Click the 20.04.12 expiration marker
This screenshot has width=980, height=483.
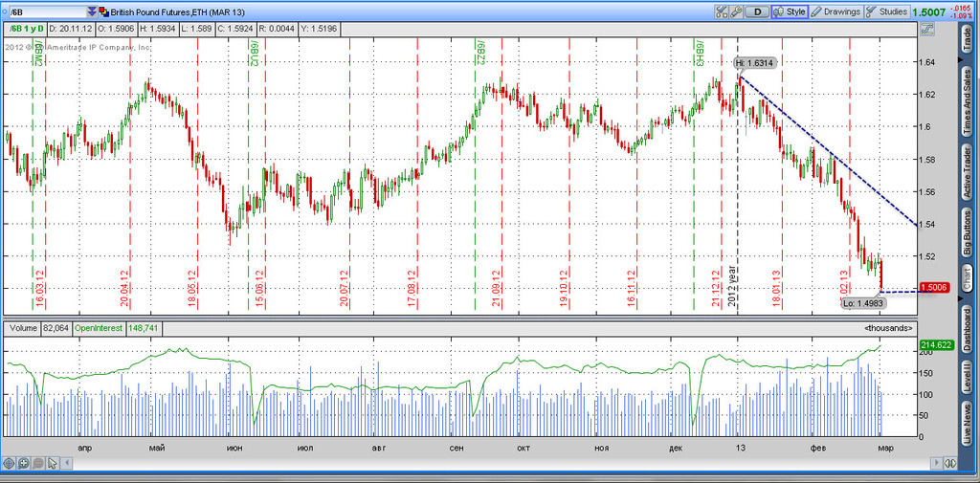coord(123,288)
